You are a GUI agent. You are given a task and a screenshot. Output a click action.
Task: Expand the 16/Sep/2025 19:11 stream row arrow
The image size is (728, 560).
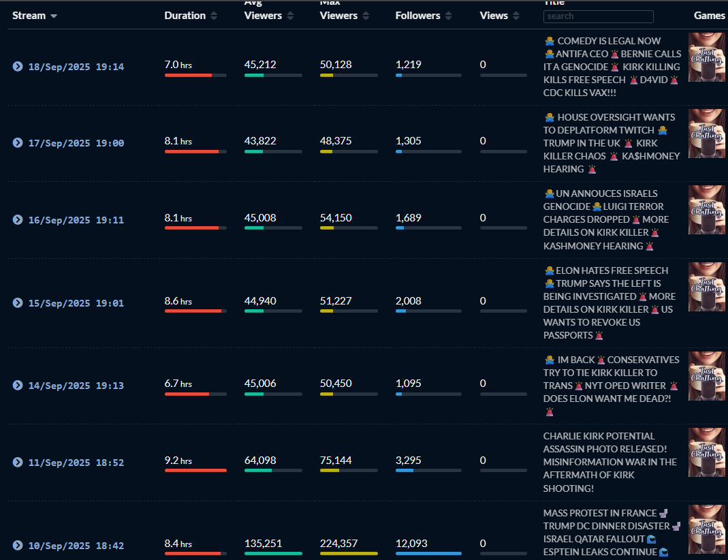click(18, 219)
